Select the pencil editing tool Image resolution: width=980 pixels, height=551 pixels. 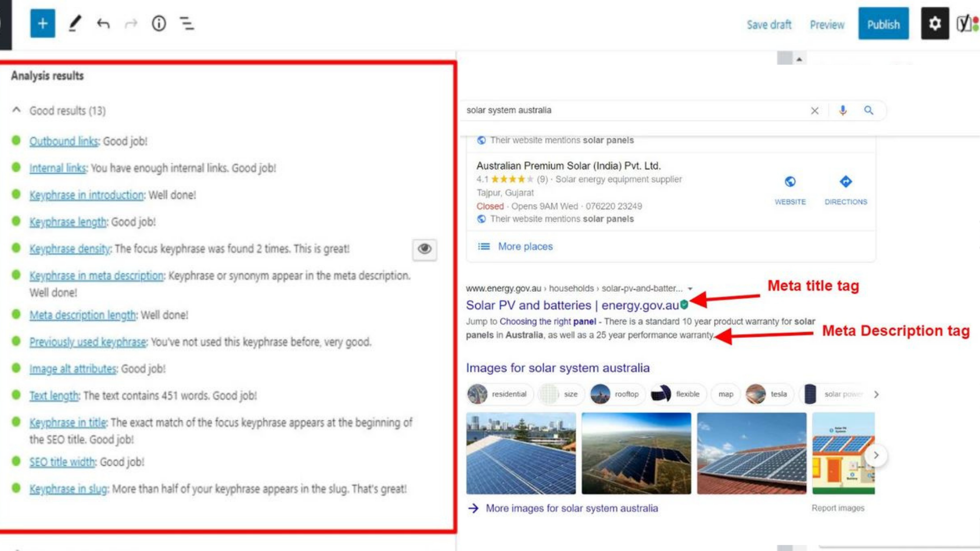(x=76, y=23)
